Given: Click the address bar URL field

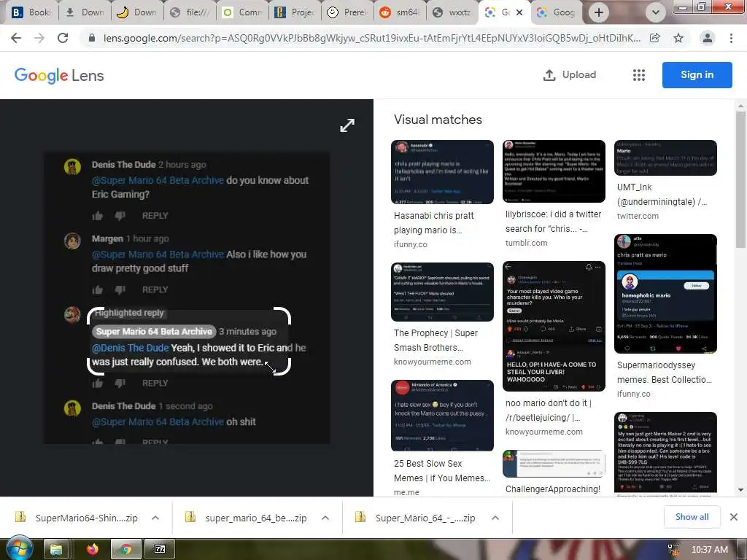Looking at the screenshot, I should pos(371,38).
